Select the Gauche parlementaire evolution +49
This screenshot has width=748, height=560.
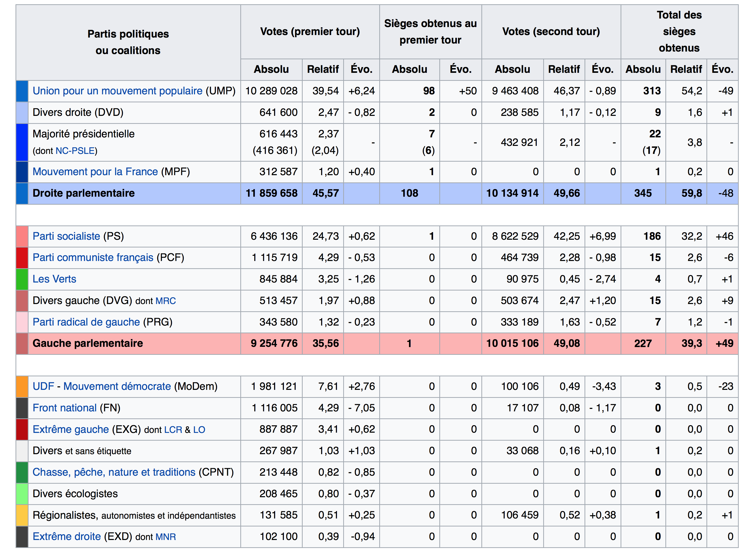pos(724,343)
